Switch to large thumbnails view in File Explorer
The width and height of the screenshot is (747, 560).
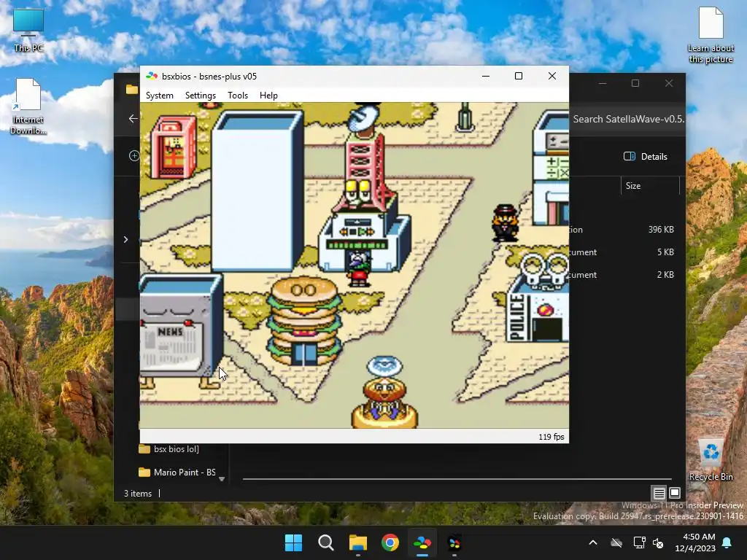(x=675, y=493)
